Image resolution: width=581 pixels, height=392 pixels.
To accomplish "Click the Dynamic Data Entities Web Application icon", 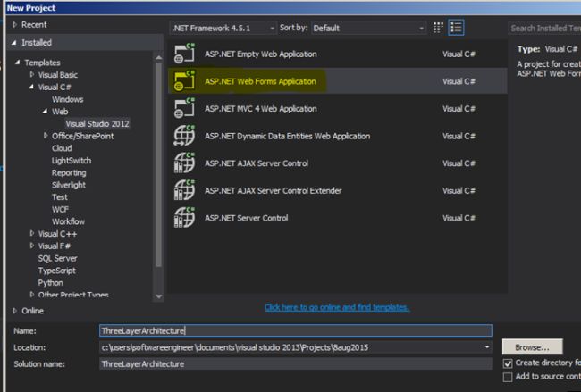I will (184, 136).
